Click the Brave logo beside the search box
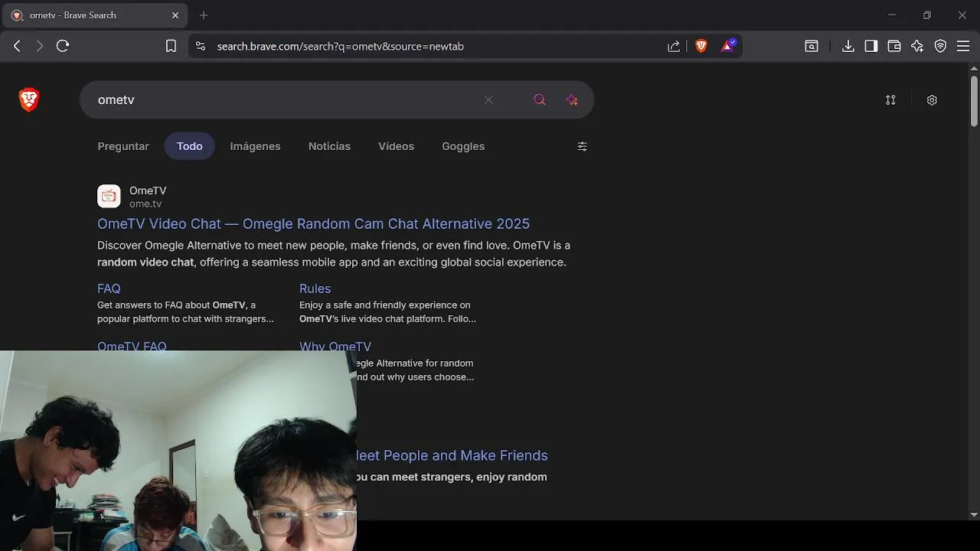The image size is (980, 551). (29, 99)
